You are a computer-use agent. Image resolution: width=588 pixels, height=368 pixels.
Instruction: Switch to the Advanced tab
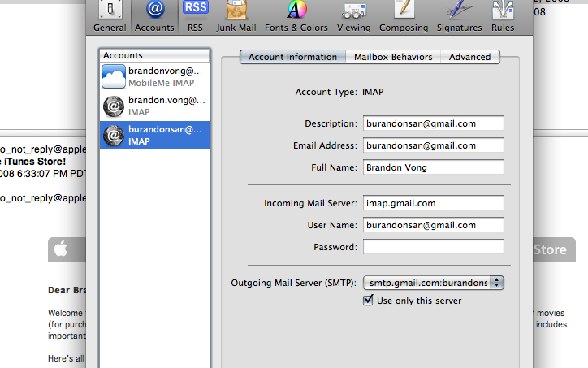pyautogui.click(x=470, y=57)
